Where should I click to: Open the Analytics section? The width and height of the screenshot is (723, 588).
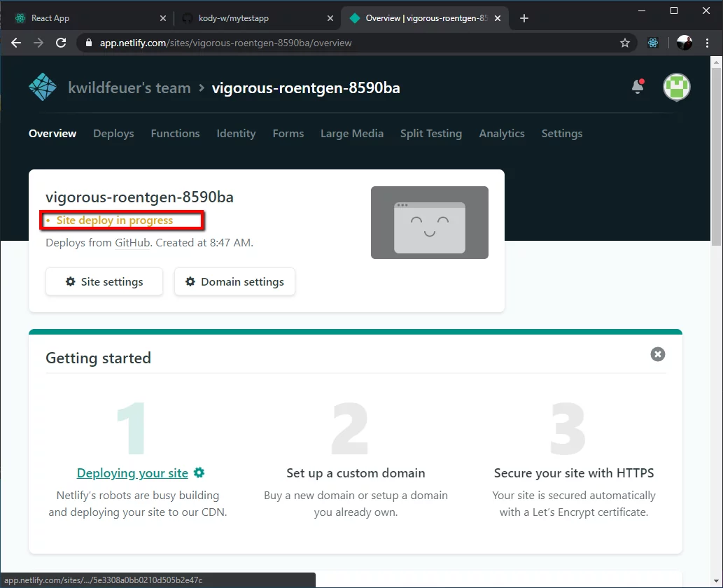502,133
